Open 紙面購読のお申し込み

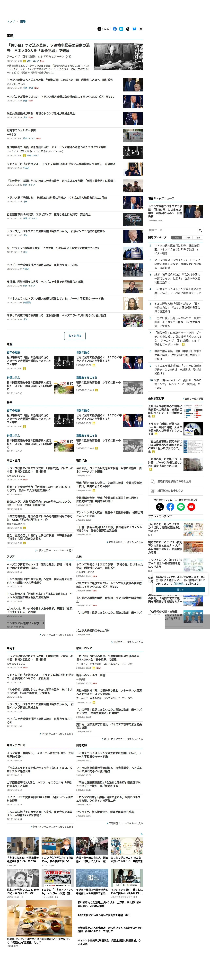[x=176, y=491]
